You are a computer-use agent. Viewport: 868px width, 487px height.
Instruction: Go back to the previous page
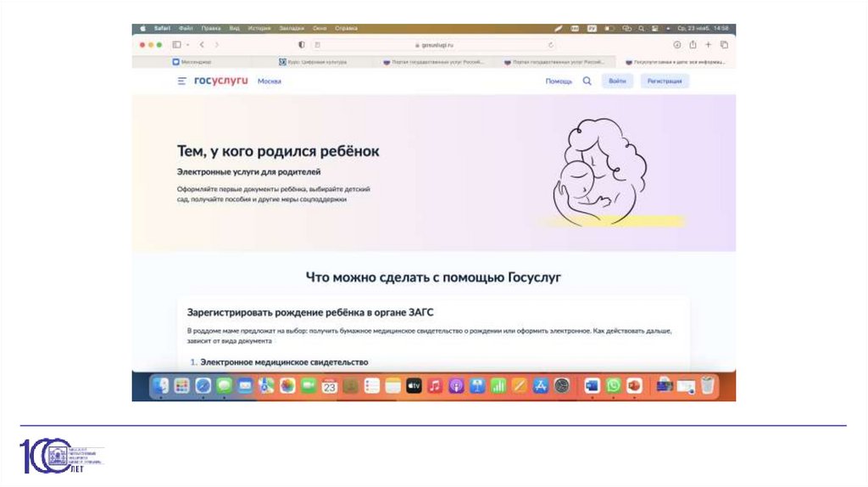(202, 45)
